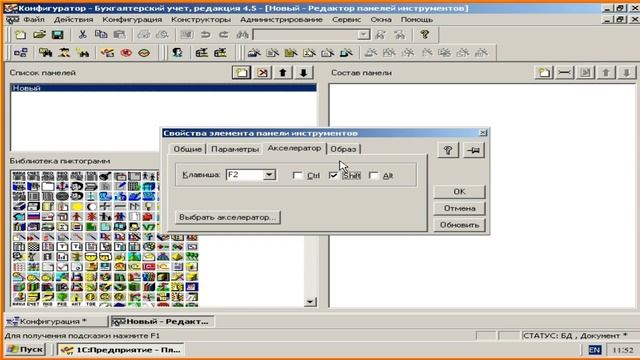Click the Open folder toolbar icon

pos(39,35)
